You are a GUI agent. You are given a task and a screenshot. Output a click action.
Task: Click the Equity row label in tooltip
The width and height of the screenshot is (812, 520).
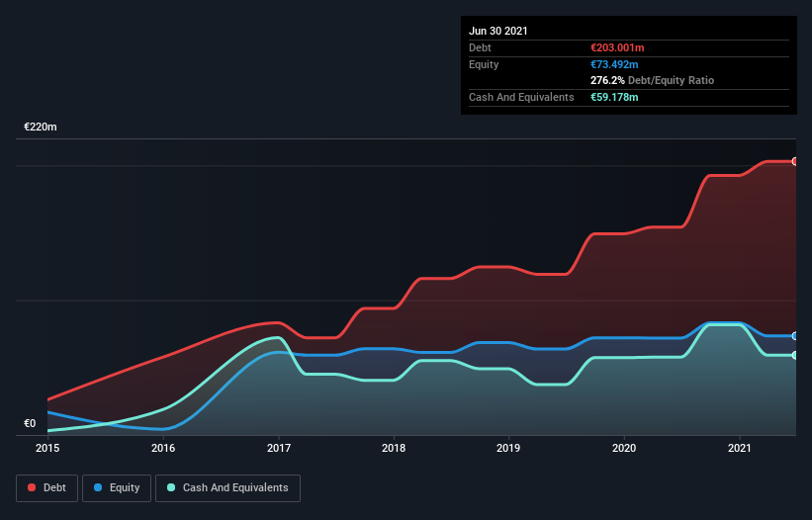coord(484,64)
